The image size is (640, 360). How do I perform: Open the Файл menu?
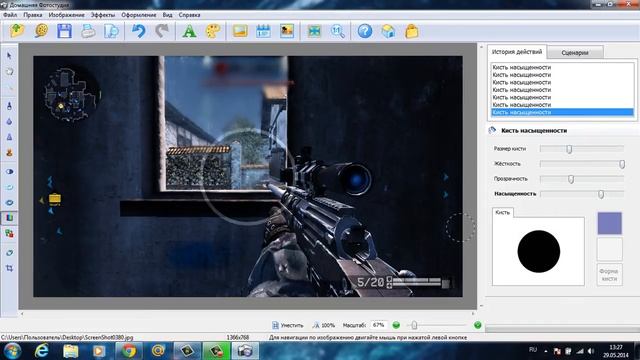[x=10, y=15]
